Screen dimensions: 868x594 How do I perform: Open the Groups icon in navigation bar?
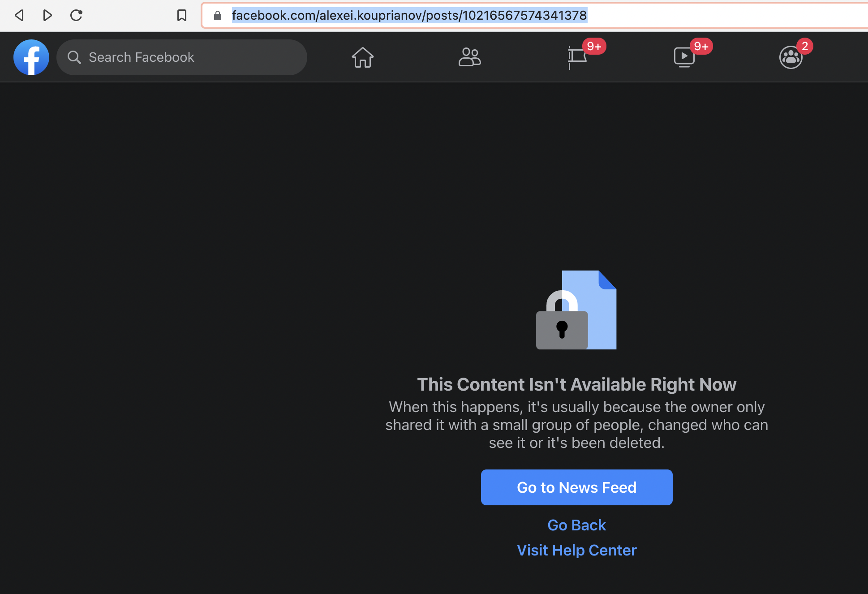click(791, 57)
